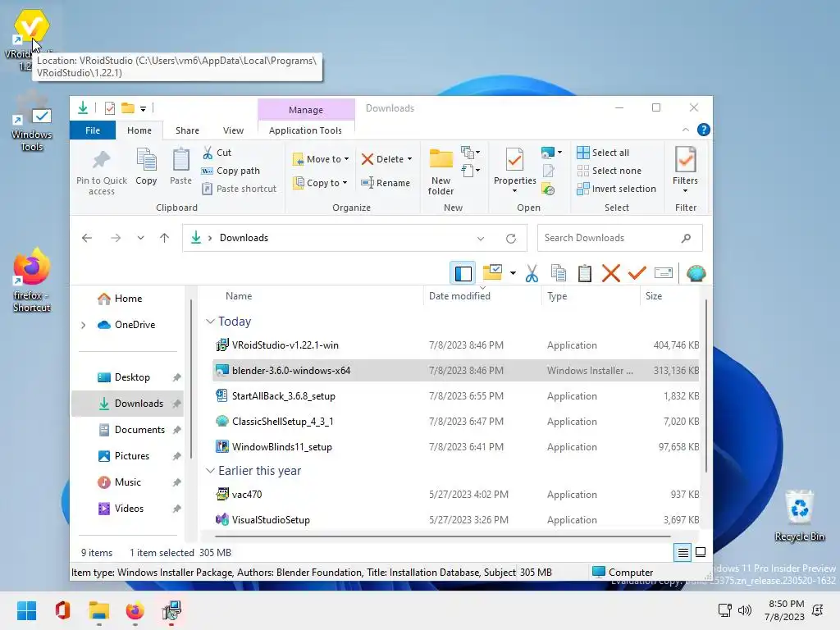Click Cut in the Clipboard group
Viewport: 840px width, 630px height.
217,153
